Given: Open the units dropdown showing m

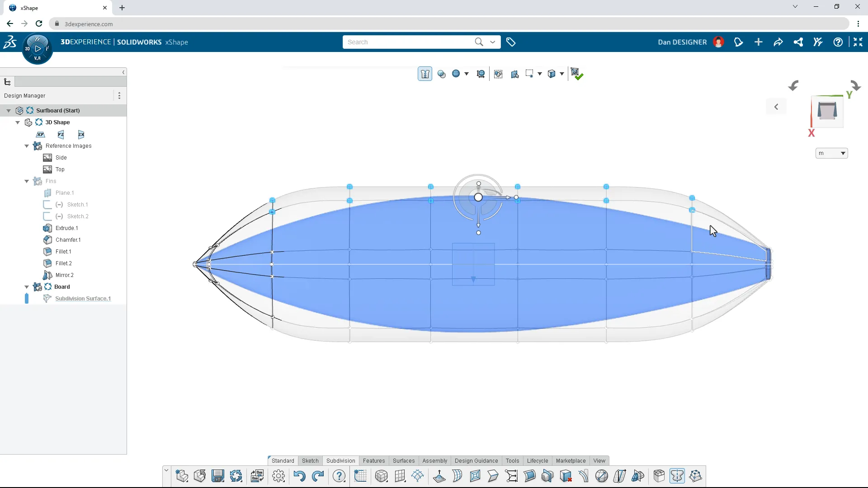Looking at the screenshot, I should click(831, 153).
